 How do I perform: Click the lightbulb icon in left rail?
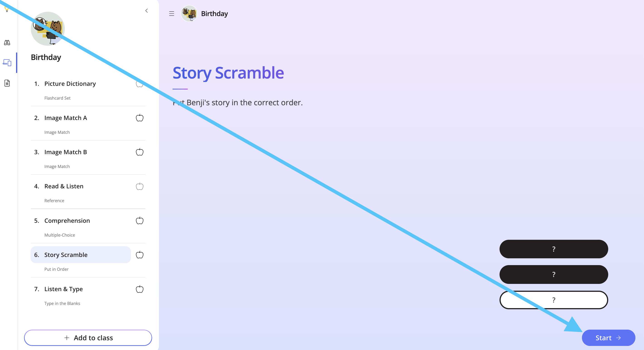click(x=7, y=9)
